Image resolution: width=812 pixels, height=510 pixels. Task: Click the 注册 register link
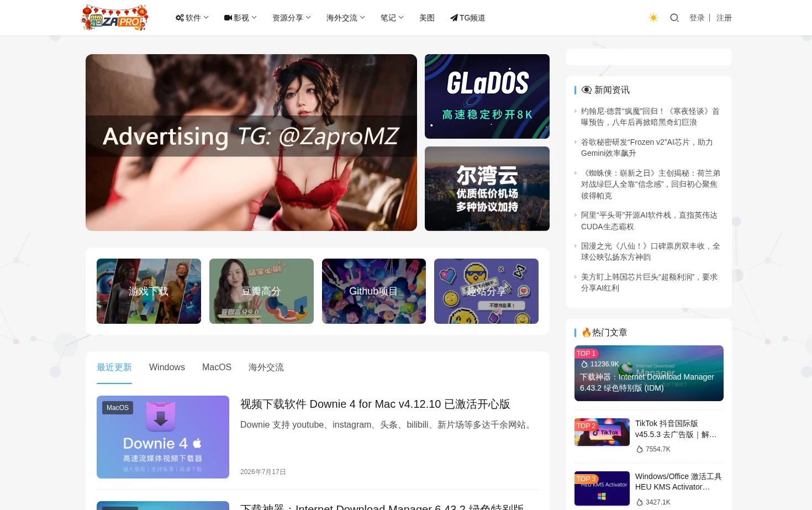point(724,18)
